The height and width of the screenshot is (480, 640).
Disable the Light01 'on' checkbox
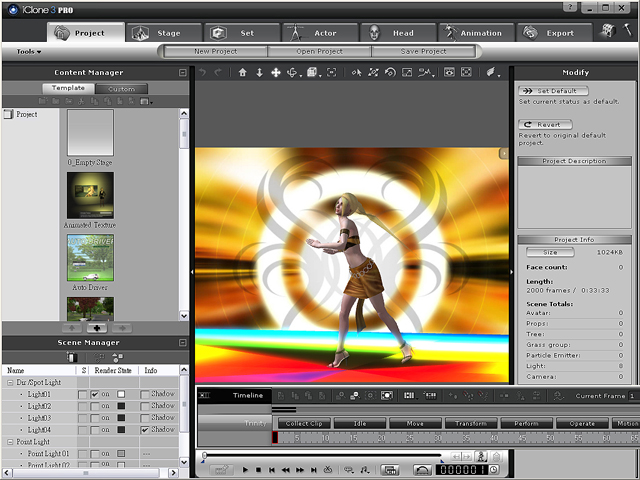[x=95, y=394]
